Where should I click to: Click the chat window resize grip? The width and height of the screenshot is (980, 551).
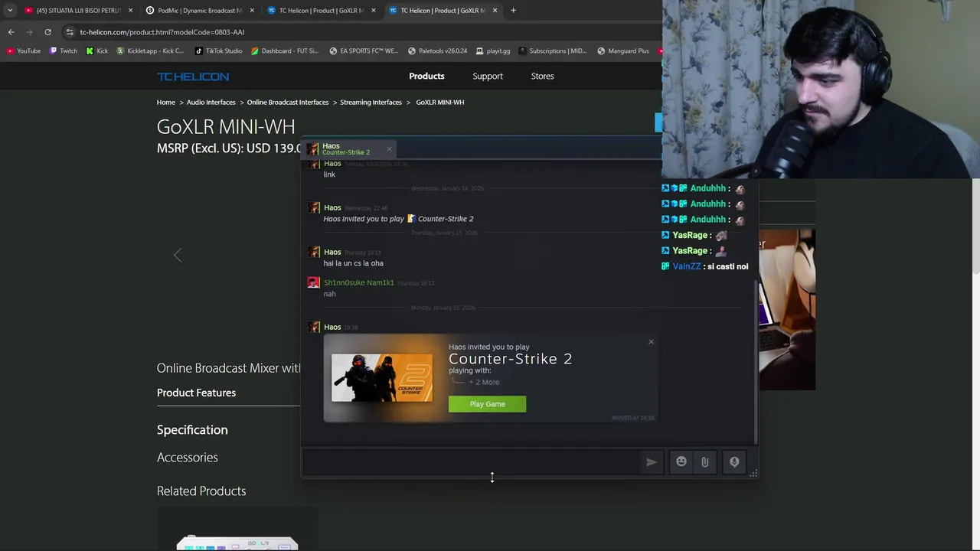pos(753,474)
